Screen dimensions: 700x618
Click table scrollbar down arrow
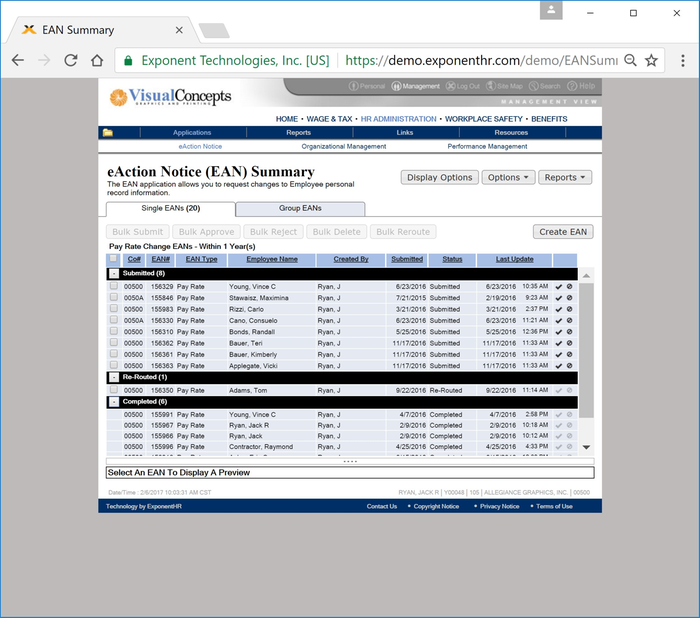click(587, 447)
